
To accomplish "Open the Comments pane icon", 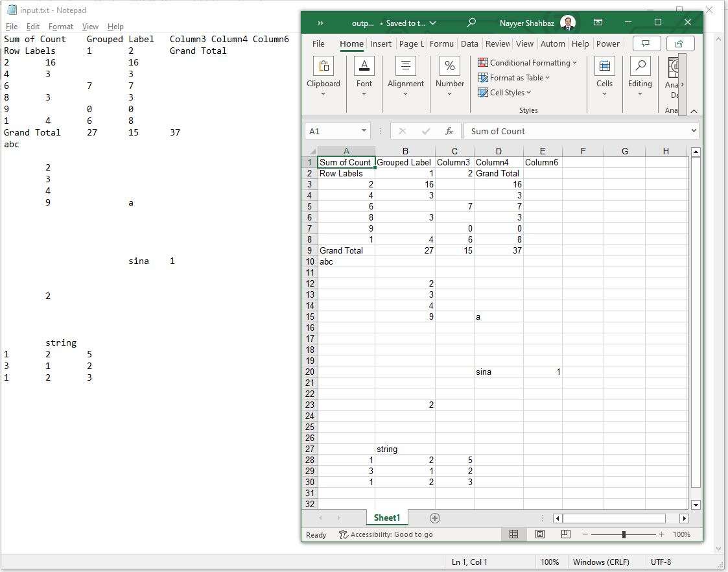I will click(x=646, y=43).
